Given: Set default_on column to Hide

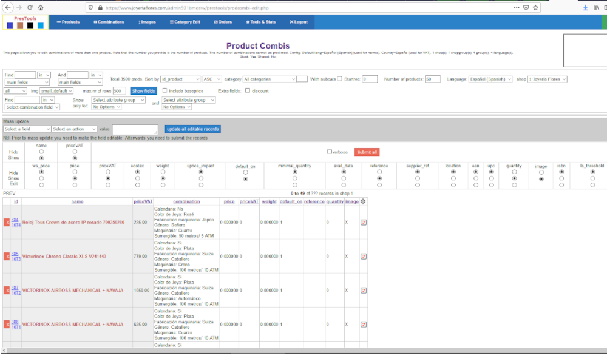Looking at the screenshot, I should (245, 172).
